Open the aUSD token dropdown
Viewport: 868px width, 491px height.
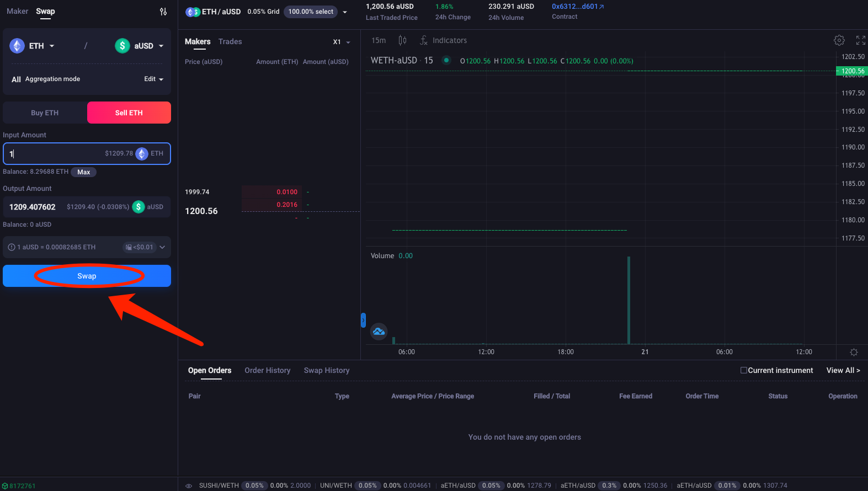pos(140,46)
